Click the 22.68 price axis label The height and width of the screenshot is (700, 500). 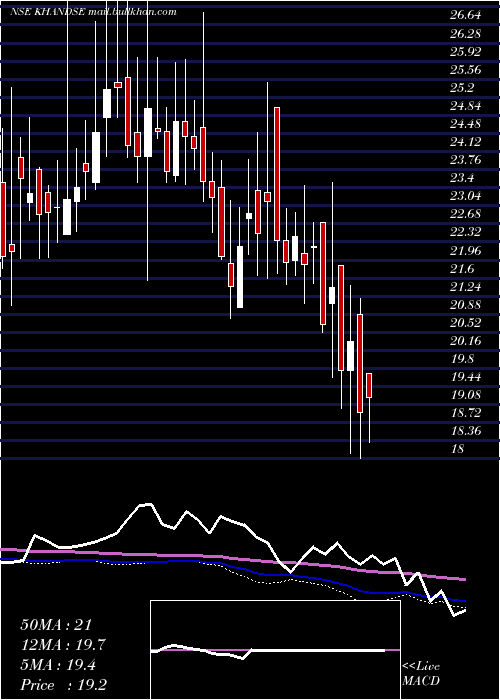click(x=465, y=215)
